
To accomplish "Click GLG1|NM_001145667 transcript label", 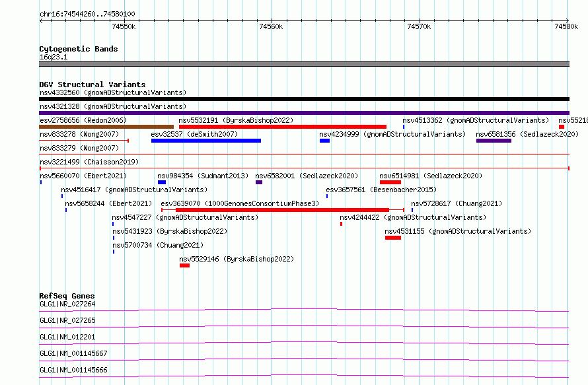I will point(73,353).
